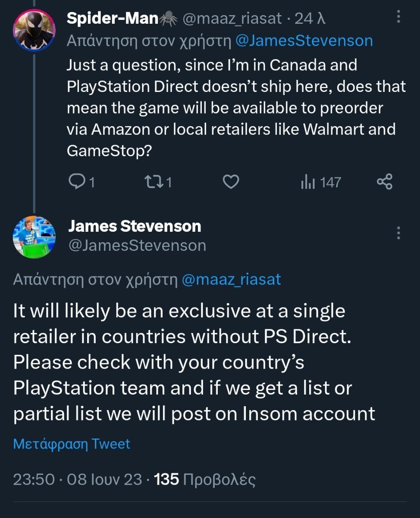Click the Μετάφραση Tweet translate link
The height and width of the screenshot is (518, 420).
[72, 444]
